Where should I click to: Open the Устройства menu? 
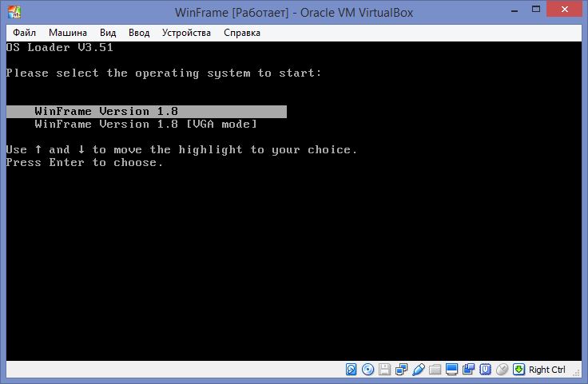point(186,33)
